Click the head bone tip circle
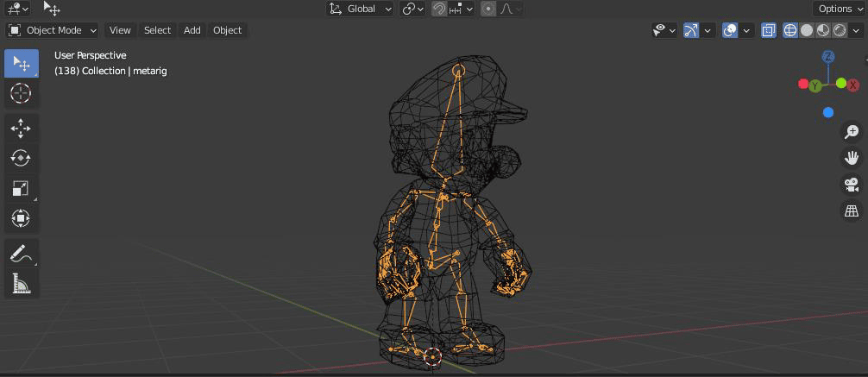Image resolution: width=868 pixels, height=377 pixels. pyautogui.click(x=458, y=70)
